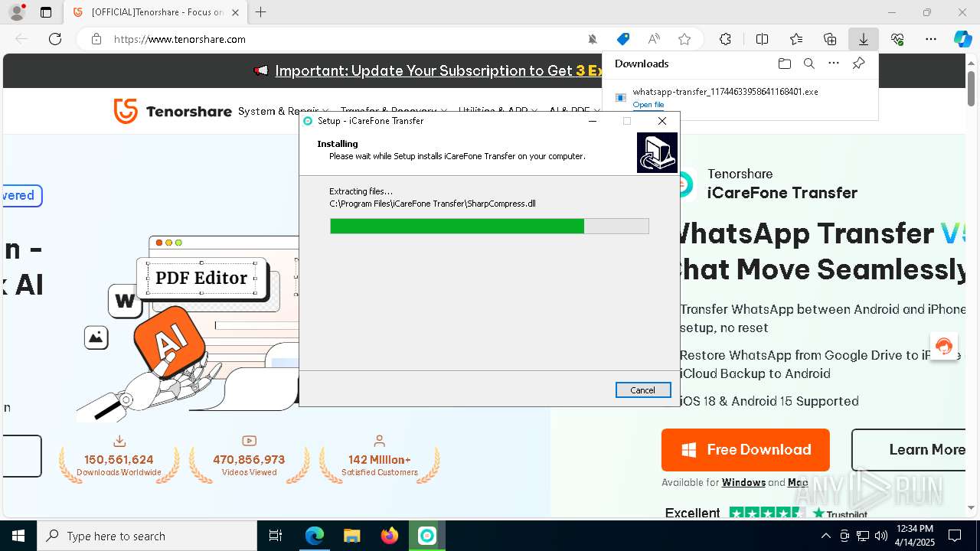Click the taskbar search box
980x551 pixels.
click(147, 536)
